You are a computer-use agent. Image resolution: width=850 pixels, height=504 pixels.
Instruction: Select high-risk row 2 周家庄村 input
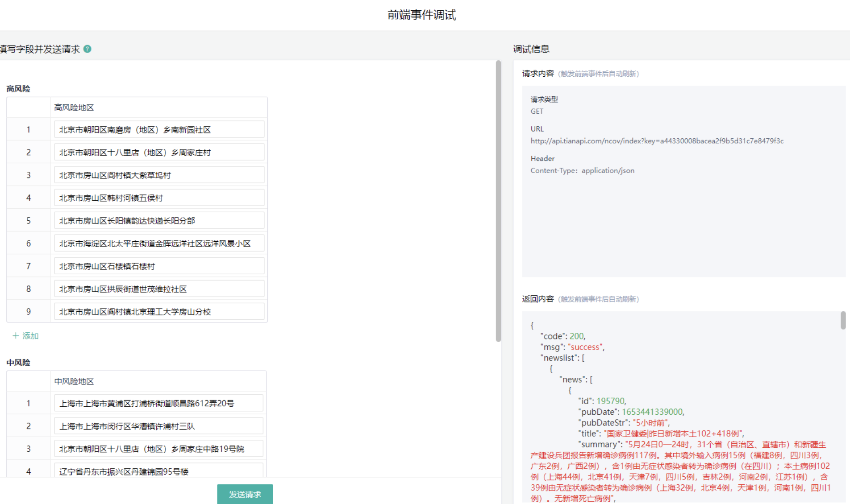159,153
